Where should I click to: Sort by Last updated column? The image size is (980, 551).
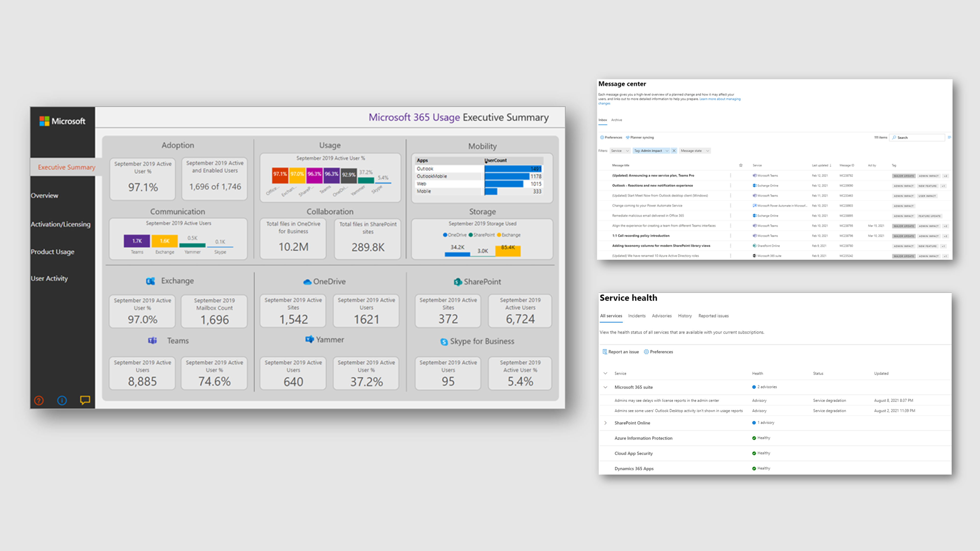(x=821, y=165)
